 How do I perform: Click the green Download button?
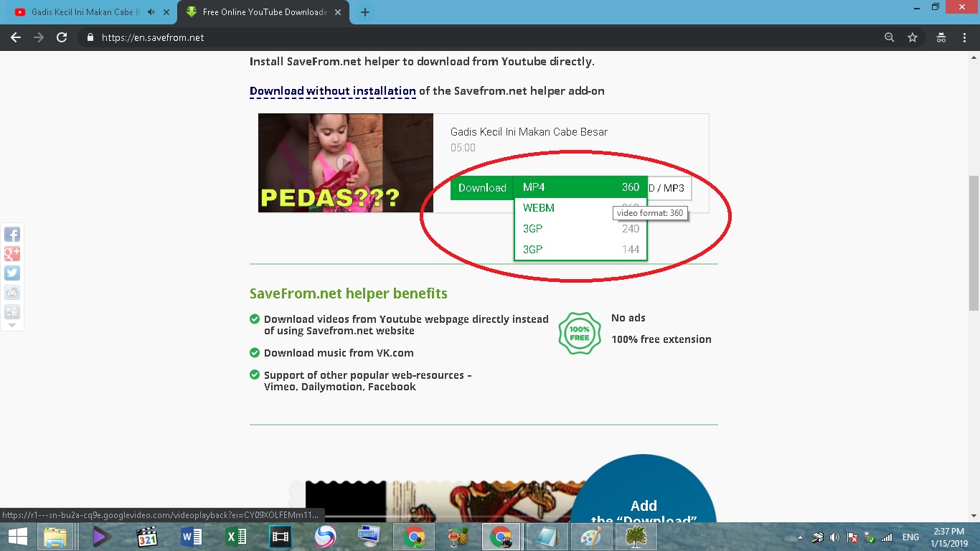(482, 188)
